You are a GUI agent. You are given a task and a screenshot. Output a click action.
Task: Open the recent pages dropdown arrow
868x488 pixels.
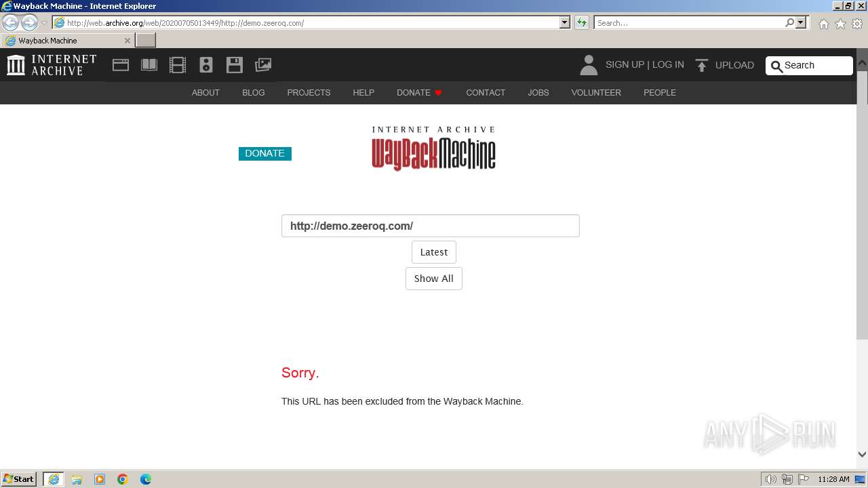point(45,22)
